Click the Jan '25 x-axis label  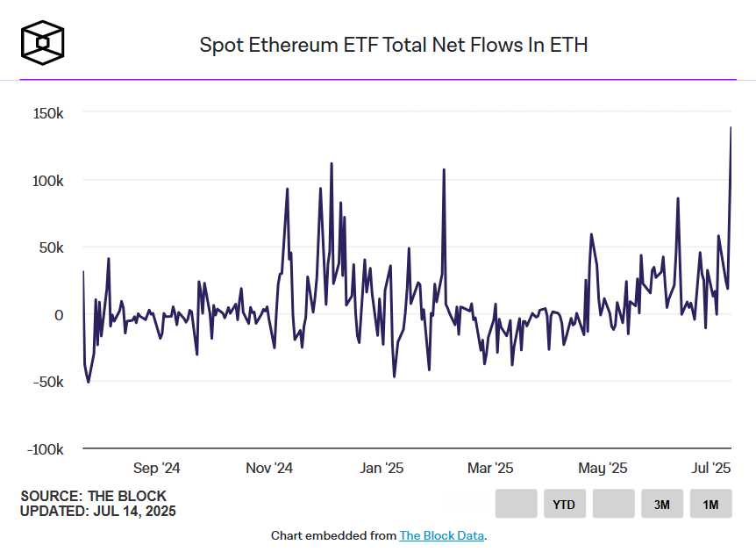click(x=382, y=468)
